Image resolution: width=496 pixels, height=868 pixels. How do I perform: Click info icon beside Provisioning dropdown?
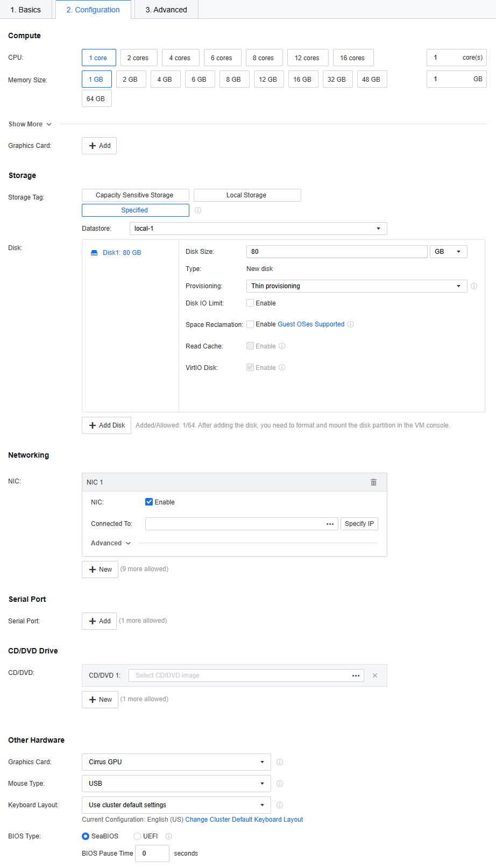click(x=474, y=286)
